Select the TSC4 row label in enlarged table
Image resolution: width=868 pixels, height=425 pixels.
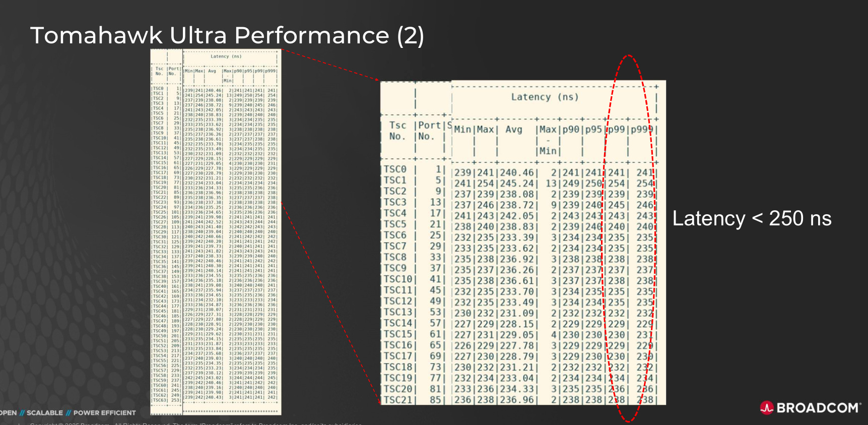click(395, 213)
